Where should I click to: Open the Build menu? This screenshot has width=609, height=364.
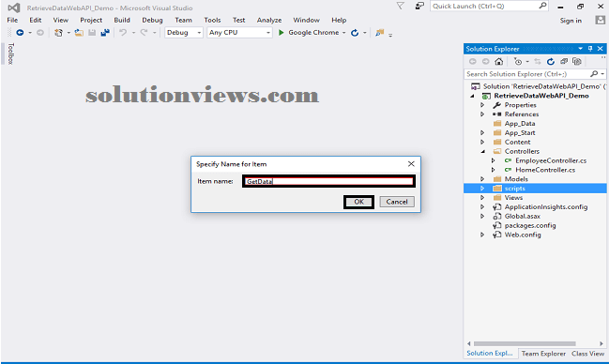pyautogui.click(x=122, y=21)
